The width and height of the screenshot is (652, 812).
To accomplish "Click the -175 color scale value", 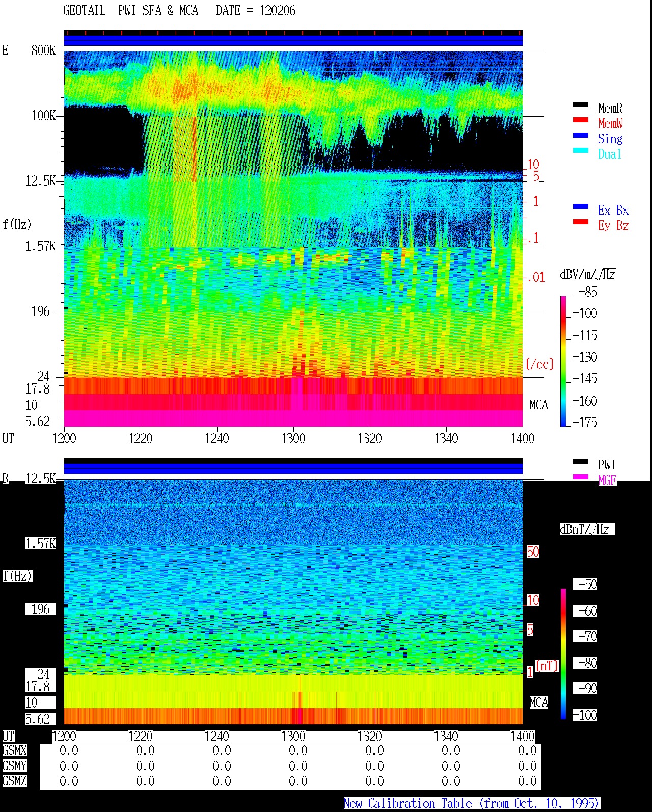I will [585, 422].
